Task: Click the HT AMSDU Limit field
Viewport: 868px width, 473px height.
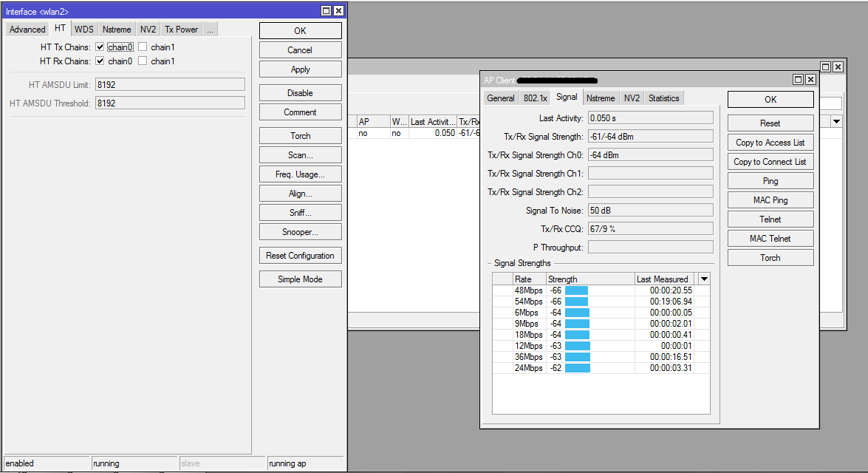Action: (169, 85)
